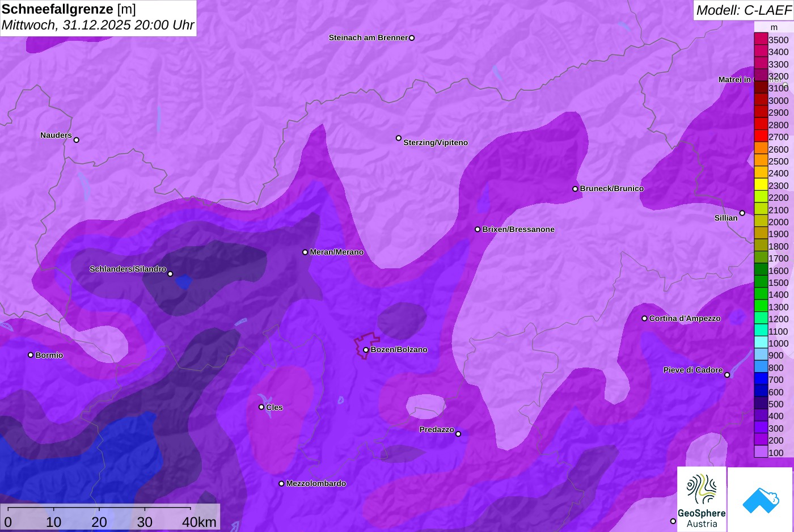Click the '600' legend value

tap(776, 392)
